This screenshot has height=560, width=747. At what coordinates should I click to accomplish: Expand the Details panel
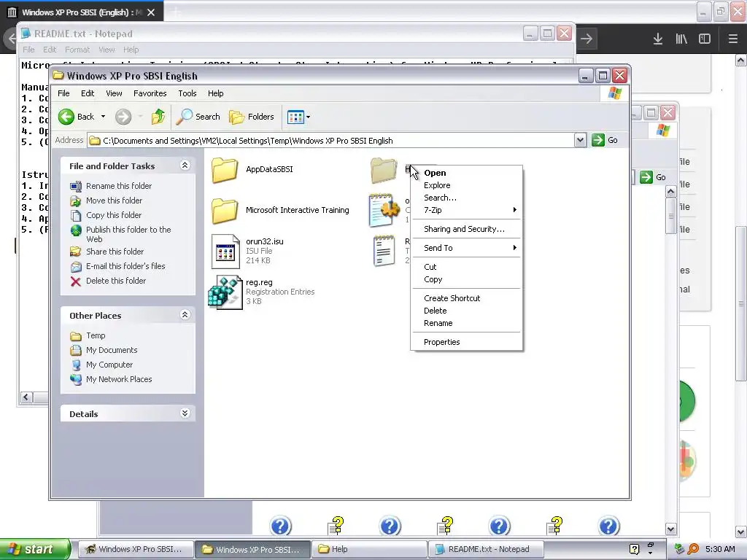pos(185,414)
